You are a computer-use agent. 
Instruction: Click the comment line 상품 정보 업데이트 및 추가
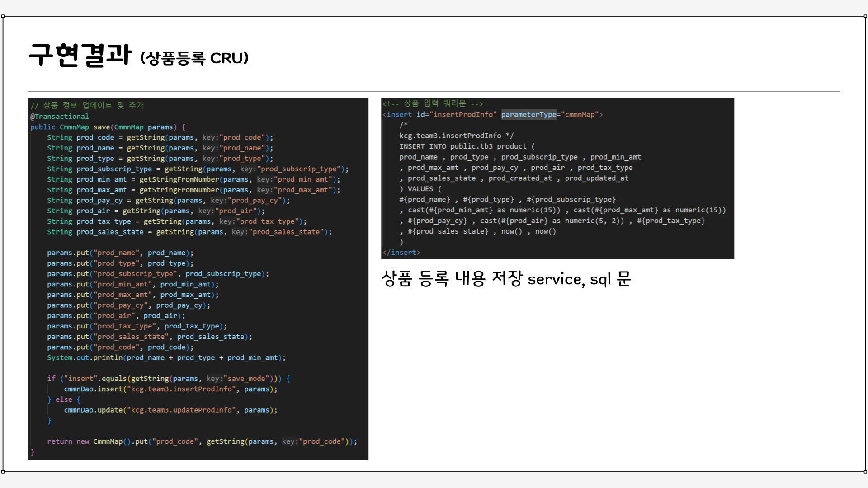[87, 106]
